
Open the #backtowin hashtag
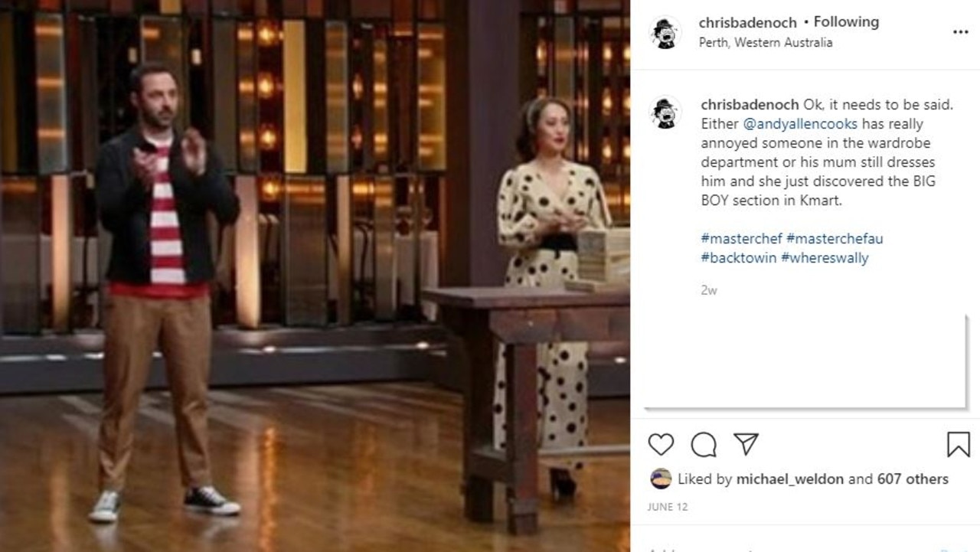tap(739, 258)
